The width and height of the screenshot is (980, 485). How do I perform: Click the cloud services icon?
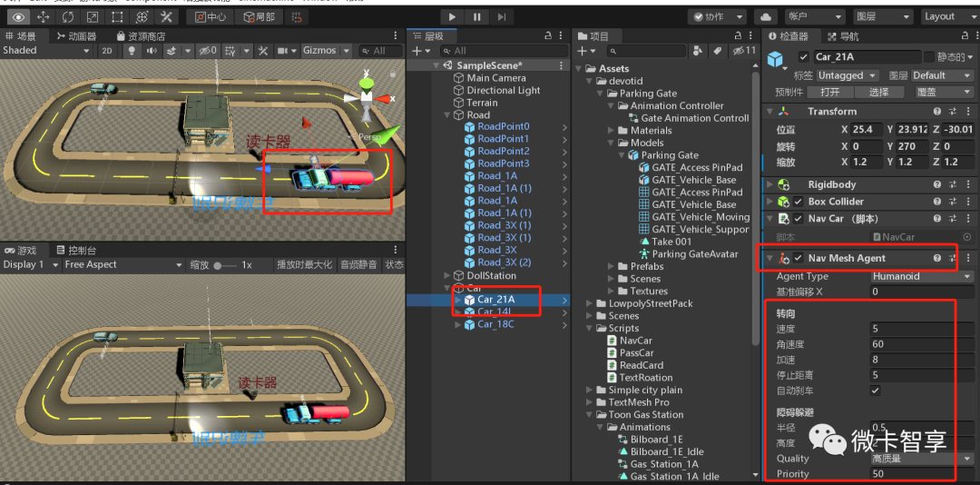(766, 16)
